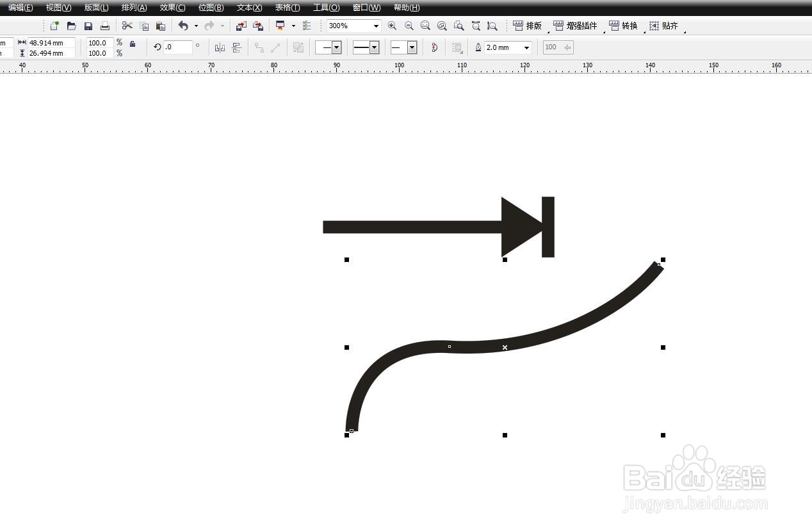Expand the line style selector dropdown
Image resolution: width=812 pixels, height=531 pixels.
[373, 47]
